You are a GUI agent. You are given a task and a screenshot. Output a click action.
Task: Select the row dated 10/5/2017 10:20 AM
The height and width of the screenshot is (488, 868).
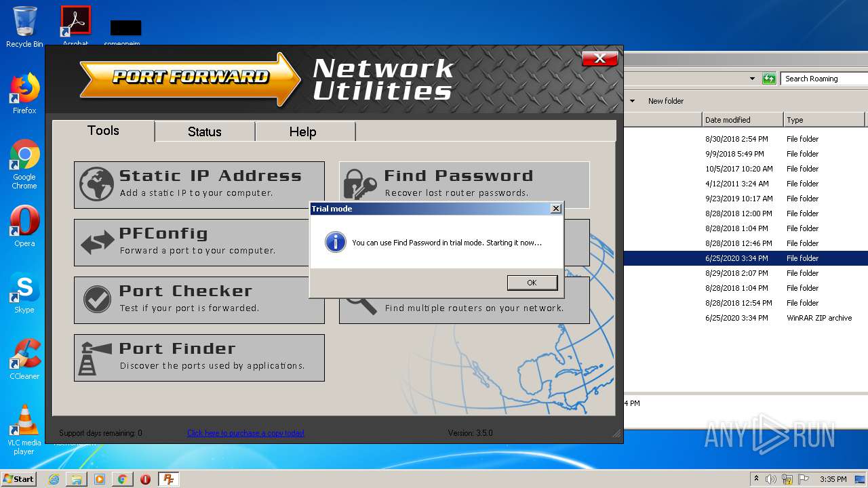click(x=746, y=169)
